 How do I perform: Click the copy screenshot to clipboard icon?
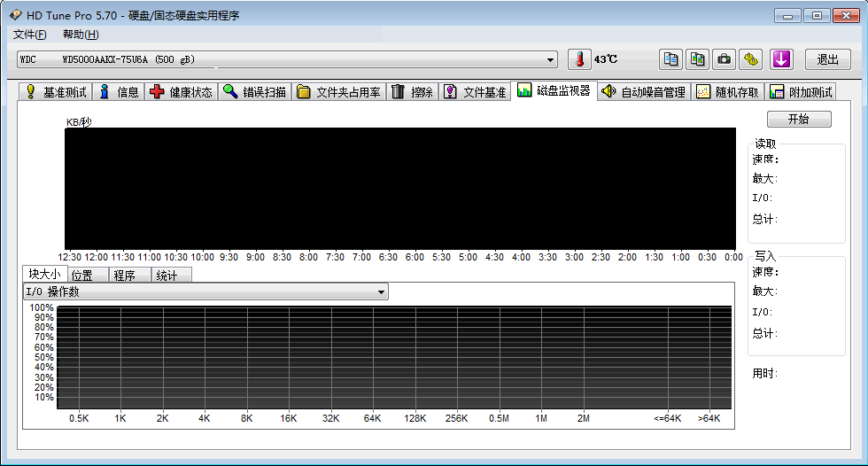(x=698, y=59)
